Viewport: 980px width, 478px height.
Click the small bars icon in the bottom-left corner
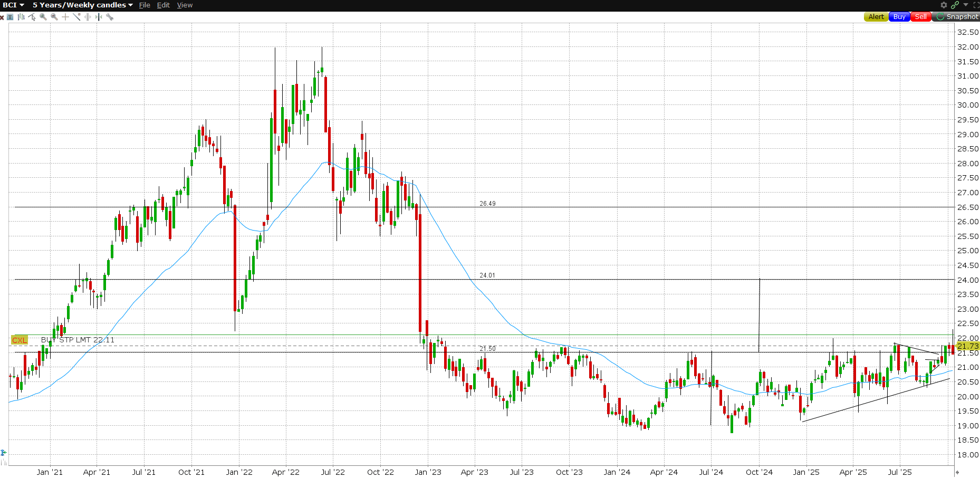[4, 462]
